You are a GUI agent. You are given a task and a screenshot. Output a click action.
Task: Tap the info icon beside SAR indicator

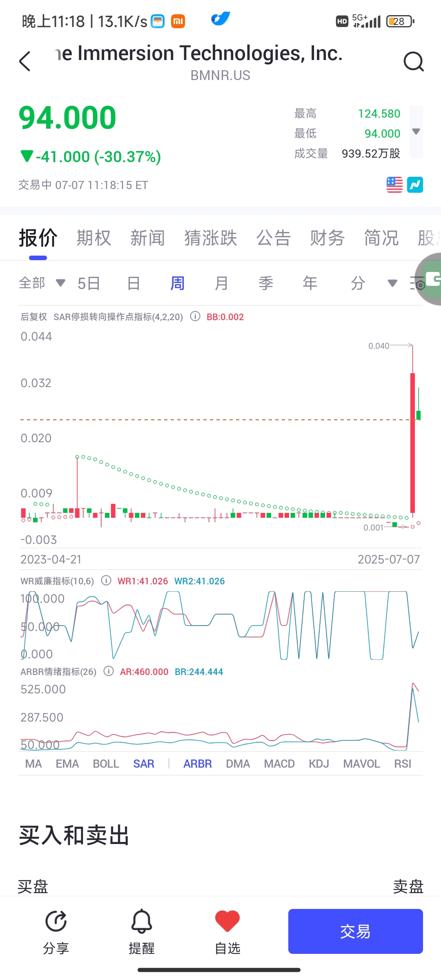click(195, 316)
